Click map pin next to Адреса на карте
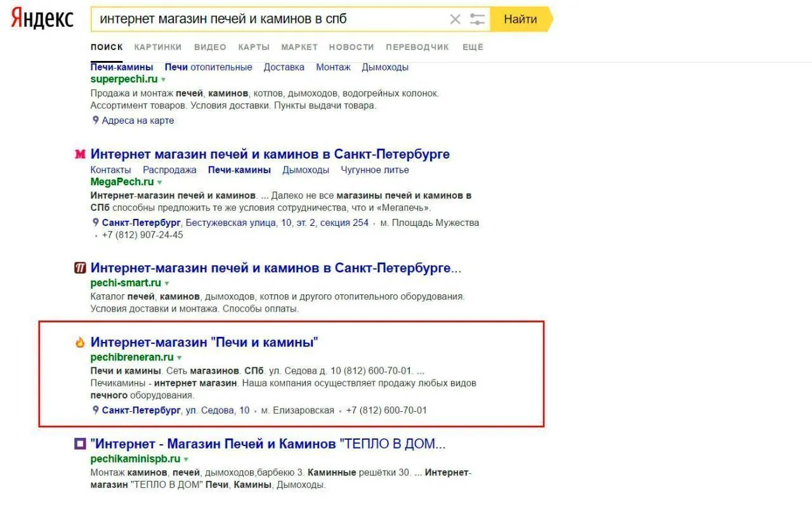 (96, 121)
